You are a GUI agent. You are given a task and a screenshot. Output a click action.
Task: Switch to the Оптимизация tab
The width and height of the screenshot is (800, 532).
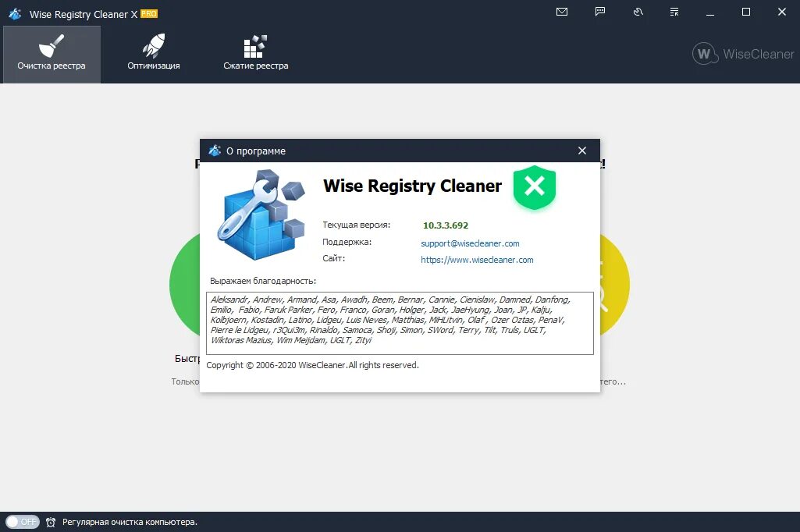(154, 54)
